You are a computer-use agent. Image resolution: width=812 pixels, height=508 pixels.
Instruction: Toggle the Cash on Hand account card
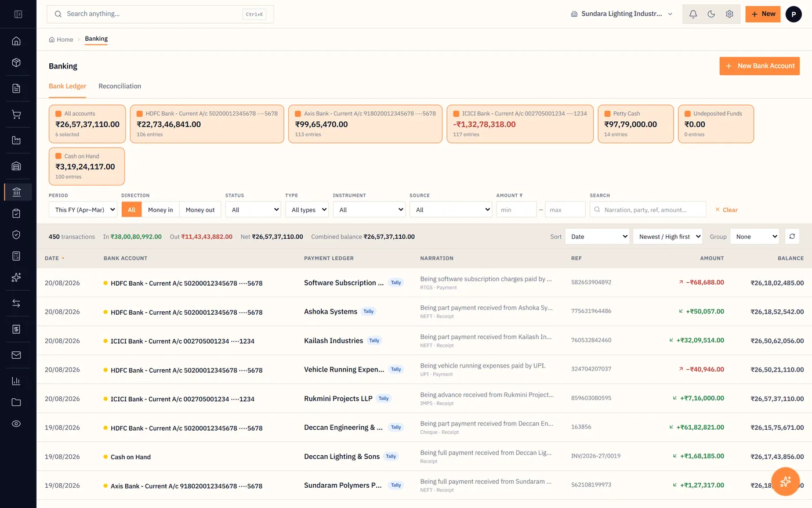pos(87,166)
